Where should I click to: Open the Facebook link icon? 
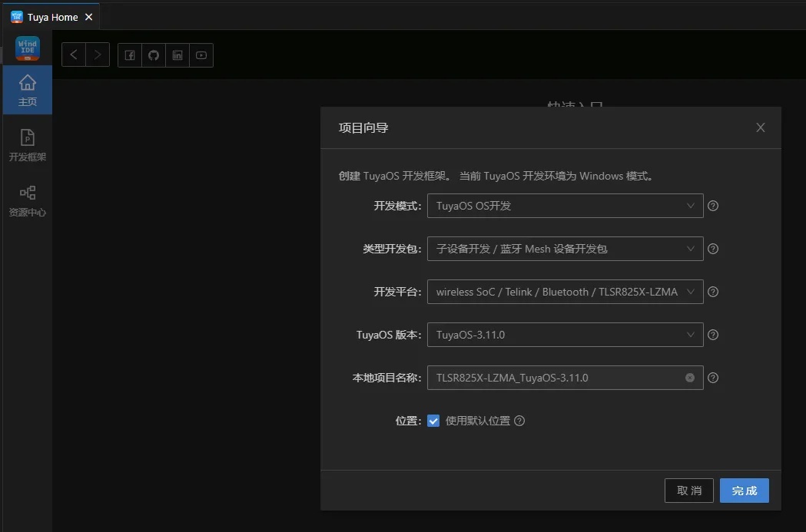[130, 55]
